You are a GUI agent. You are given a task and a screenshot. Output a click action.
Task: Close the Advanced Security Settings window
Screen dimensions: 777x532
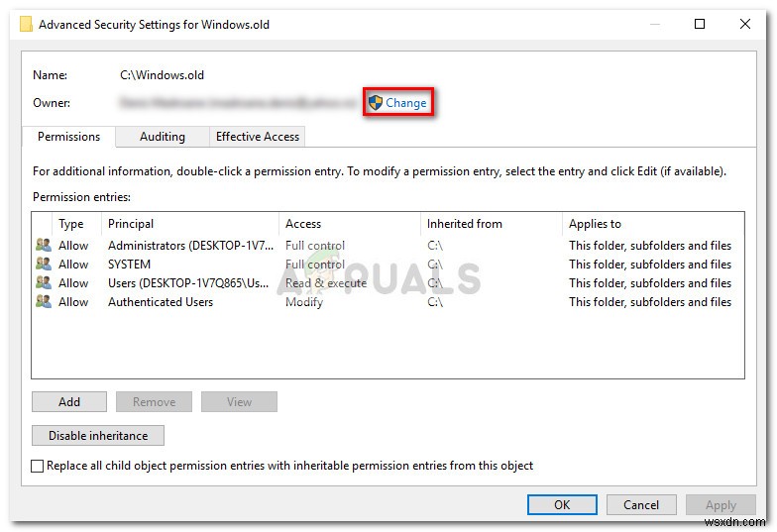(745, 24)
